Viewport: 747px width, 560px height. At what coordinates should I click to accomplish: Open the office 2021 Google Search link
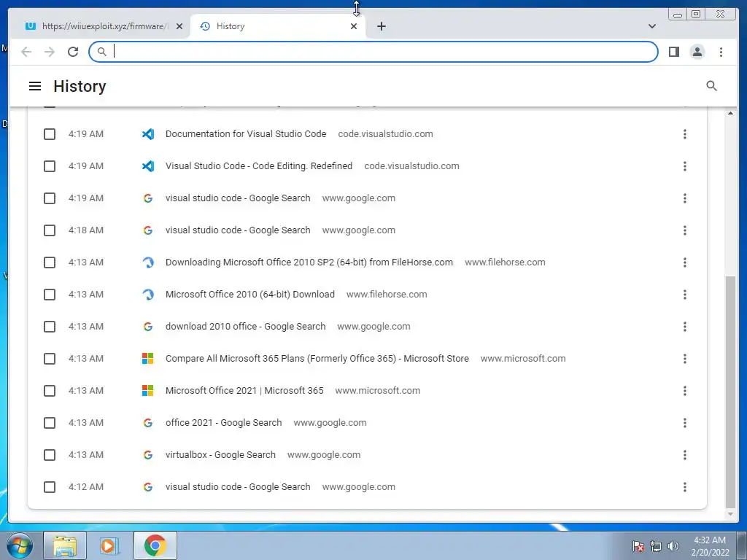(223, 422)
